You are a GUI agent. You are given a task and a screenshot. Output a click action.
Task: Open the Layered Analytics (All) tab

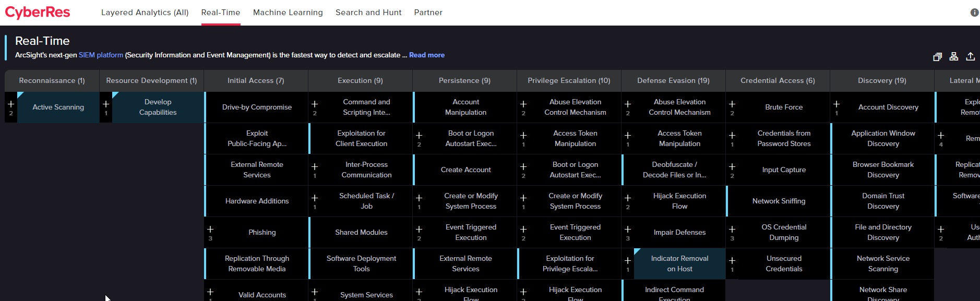coord(145,13)
